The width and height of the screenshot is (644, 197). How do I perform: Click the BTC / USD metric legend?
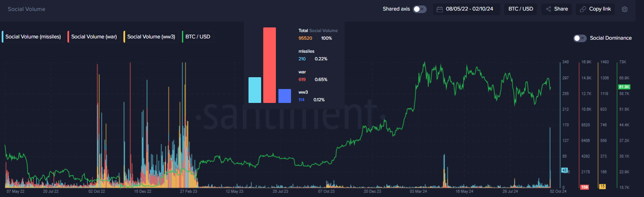[198, 37]
